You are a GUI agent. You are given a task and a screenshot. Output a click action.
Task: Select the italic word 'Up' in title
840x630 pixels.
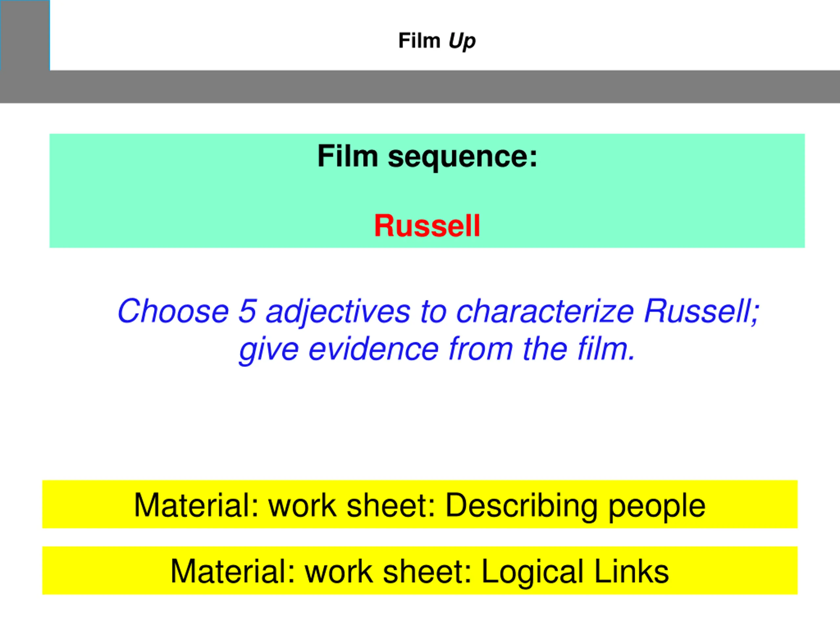click(462, 41)
